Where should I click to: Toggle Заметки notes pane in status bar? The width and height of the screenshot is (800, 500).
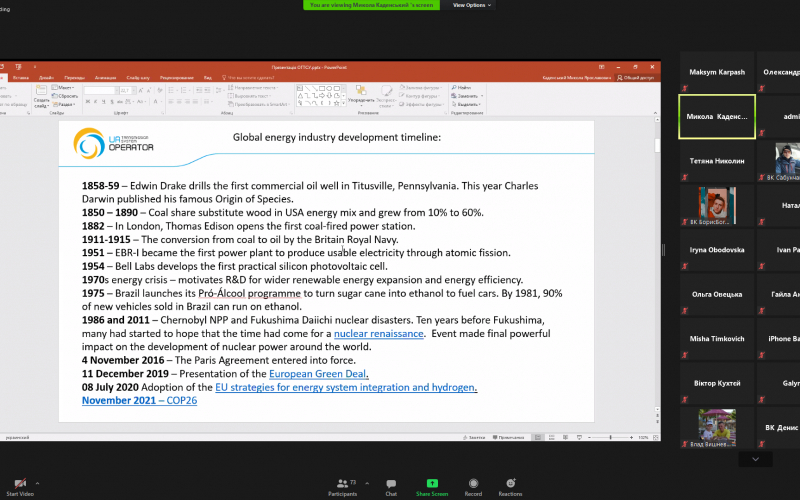[474, 437]
